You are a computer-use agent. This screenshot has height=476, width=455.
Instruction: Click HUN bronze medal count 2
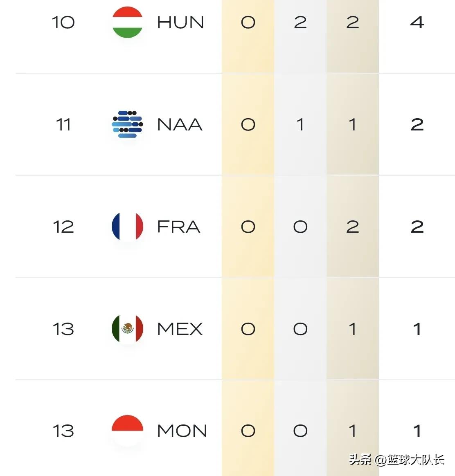(353, 22)
